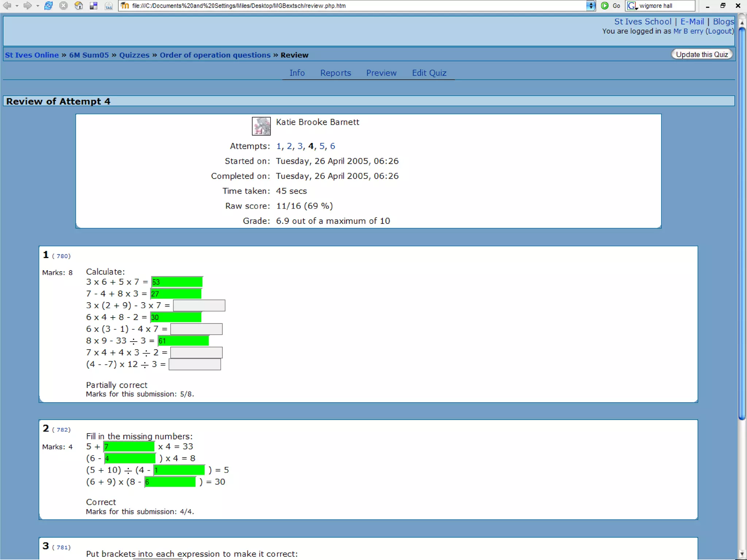This screenshot has width=747, height=560.
Task: Click the Stop loading icon
Action: coord(63,5)
